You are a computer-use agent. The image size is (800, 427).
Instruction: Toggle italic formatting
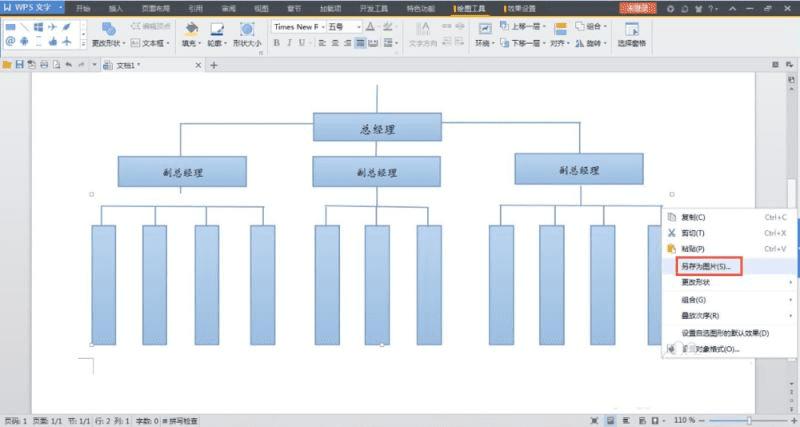click(289, 43)
